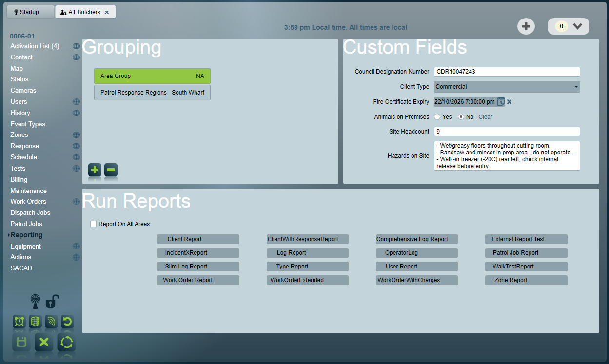
Task: Open the calendar picker for Fire Certificate Expiry
Action: click(501, 102)
